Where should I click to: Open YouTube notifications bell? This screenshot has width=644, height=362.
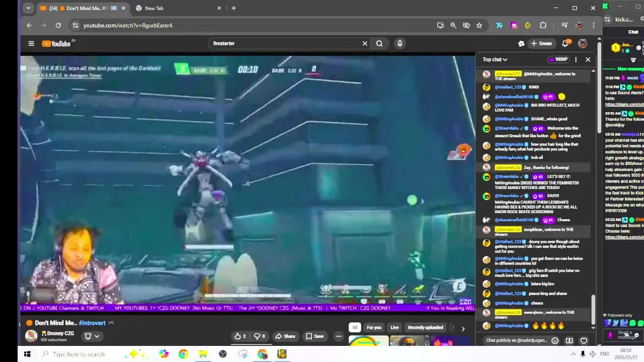click(x=565, y=44)
